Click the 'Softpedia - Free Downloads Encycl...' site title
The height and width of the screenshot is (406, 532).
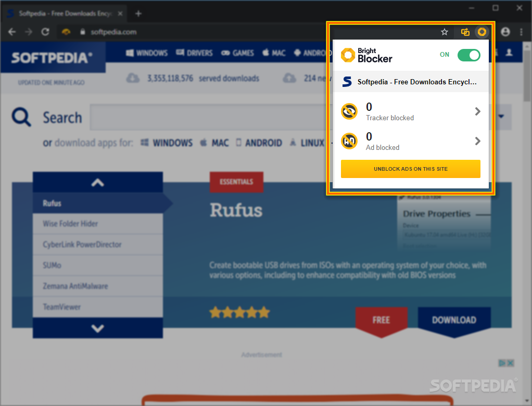pyautogui.click(x=417, y=82)
